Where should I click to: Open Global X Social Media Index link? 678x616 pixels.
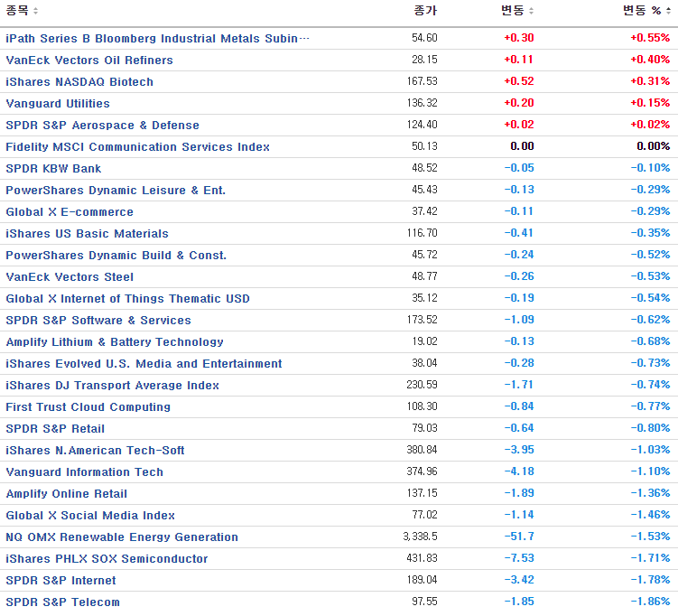(90, 515)
